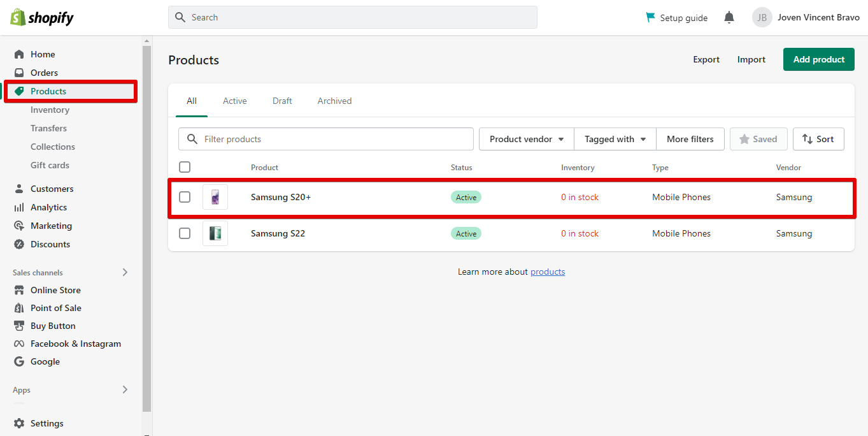This screenshot has width=868, height=436.
Task: Check the select-all products checkbox
Action: click(x=185, y=167)
